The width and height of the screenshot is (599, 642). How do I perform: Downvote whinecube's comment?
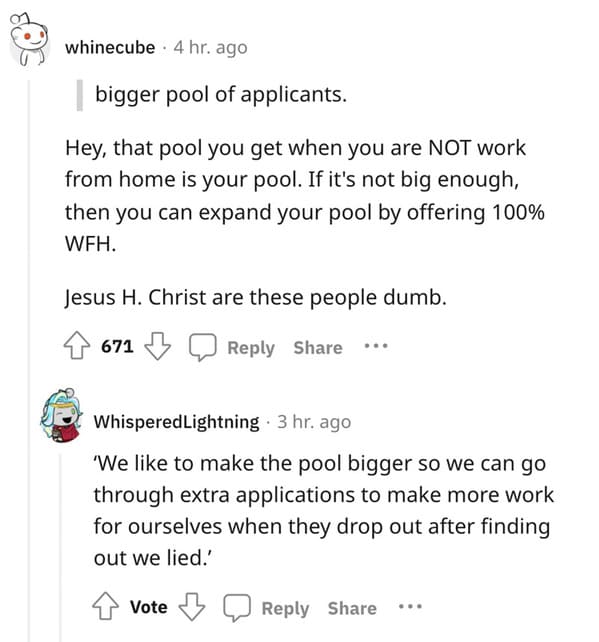[x=158, y=346]
